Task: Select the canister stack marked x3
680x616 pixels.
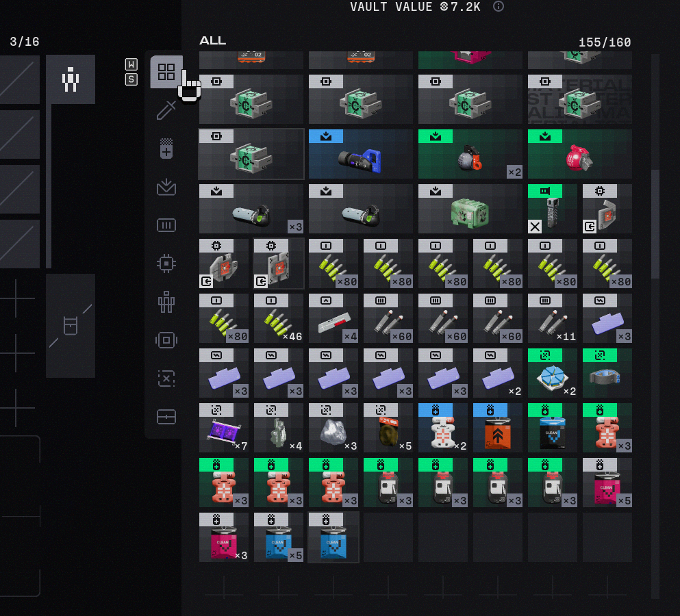Action: coord(251,209)
